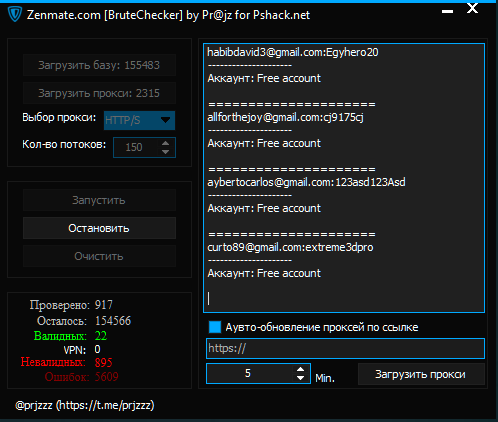Click the 'Загрузить базу: 155483' button
This screenshot has width=498, height=422.
(99, 65)
